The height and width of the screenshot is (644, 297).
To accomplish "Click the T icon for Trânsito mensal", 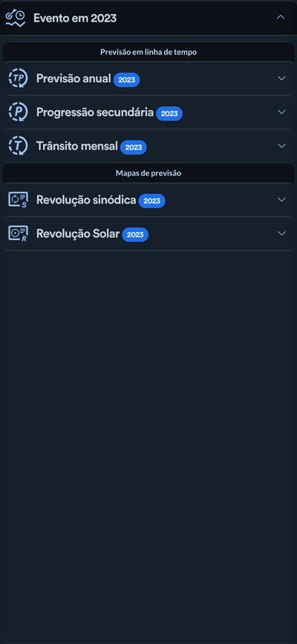I will point(18,146).
